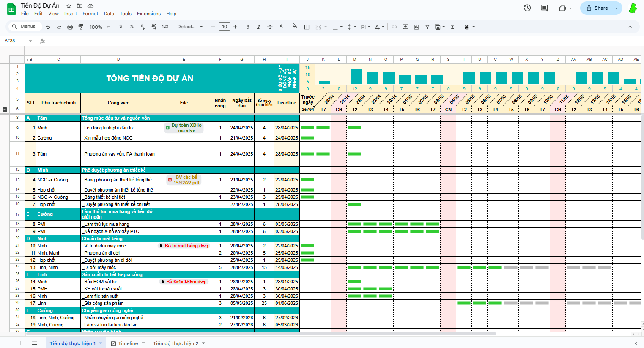Screen dimensions: 644x348
Task: Activate the paint format tool
Action: pyautogui.click(x=81, y=27)
